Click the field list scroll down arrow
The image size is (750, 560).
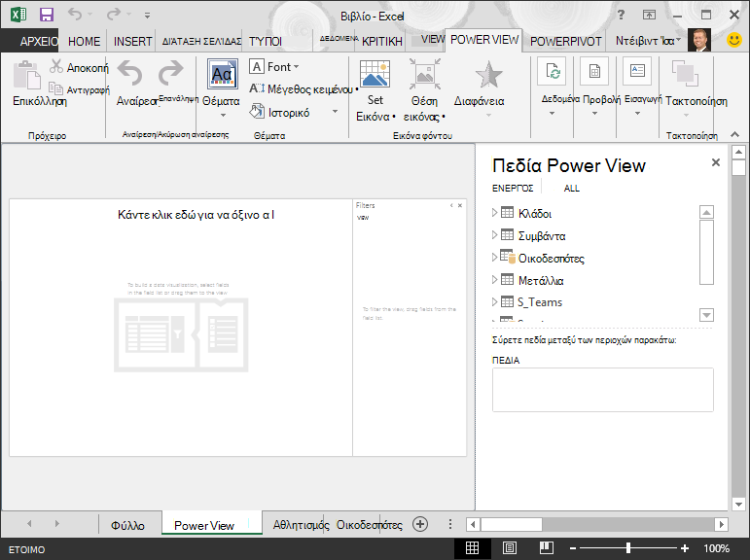click(706, 315)
